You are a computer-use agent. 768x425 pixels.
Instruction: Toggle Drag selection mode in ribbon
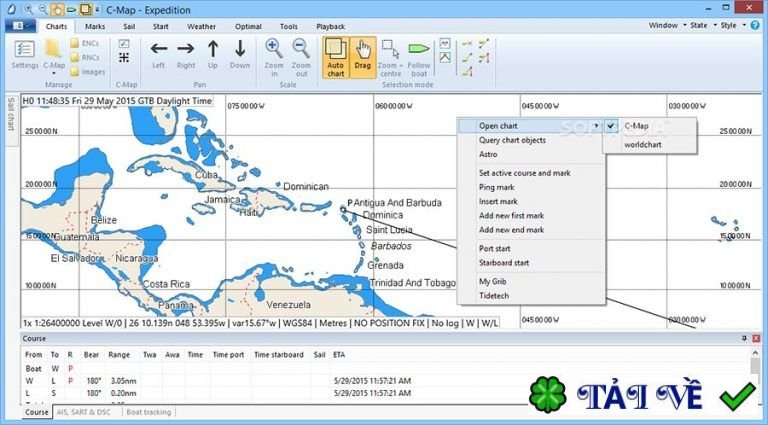pyautogui.click(x=363, y=58)
